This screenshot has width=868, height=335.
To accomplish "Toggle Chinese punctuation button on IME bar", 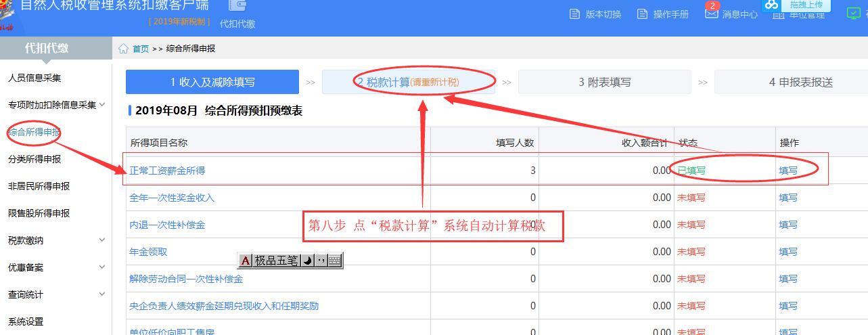I will click(321, 261).
